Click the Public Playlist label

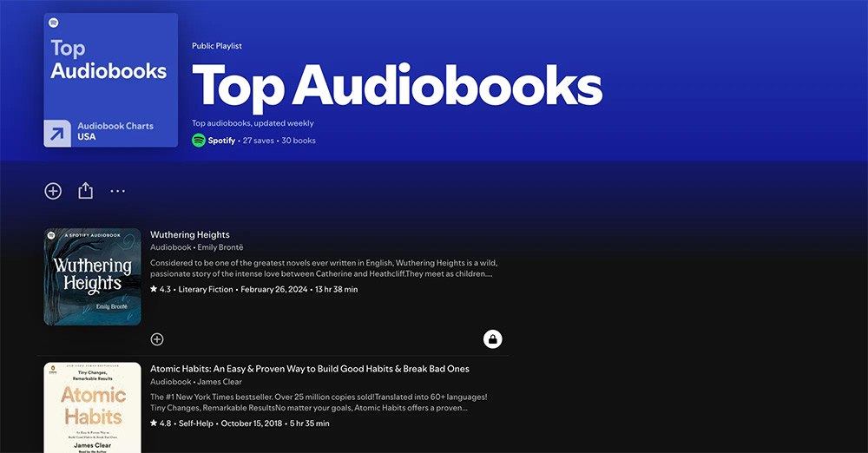pos(217,46)
